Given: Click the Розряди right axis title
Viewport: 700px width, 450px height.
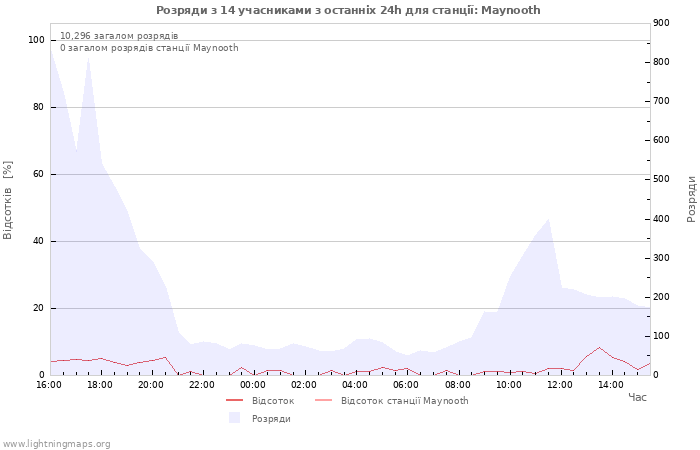Looking at the screenshot, I should [691, 198].
